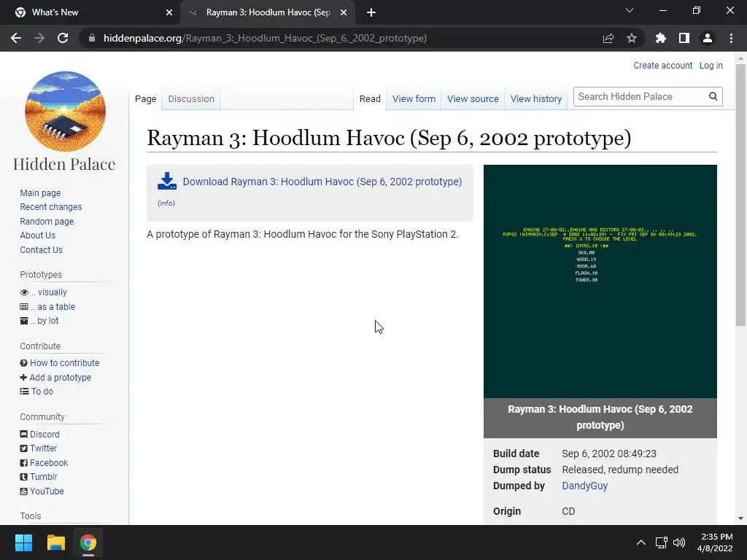Open Recent changes link
747x560 pixels.
coord(51,206)
